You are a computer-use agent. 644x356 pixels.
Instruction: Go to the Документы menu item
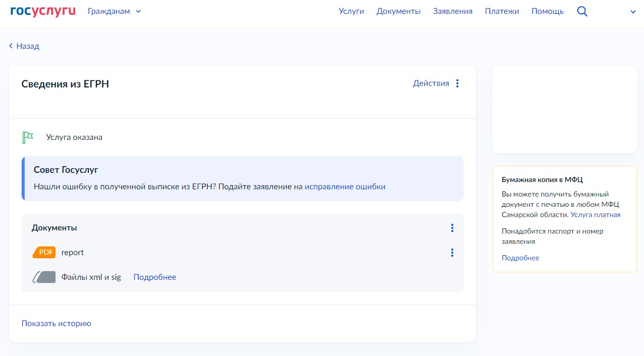tap(398, 11)
